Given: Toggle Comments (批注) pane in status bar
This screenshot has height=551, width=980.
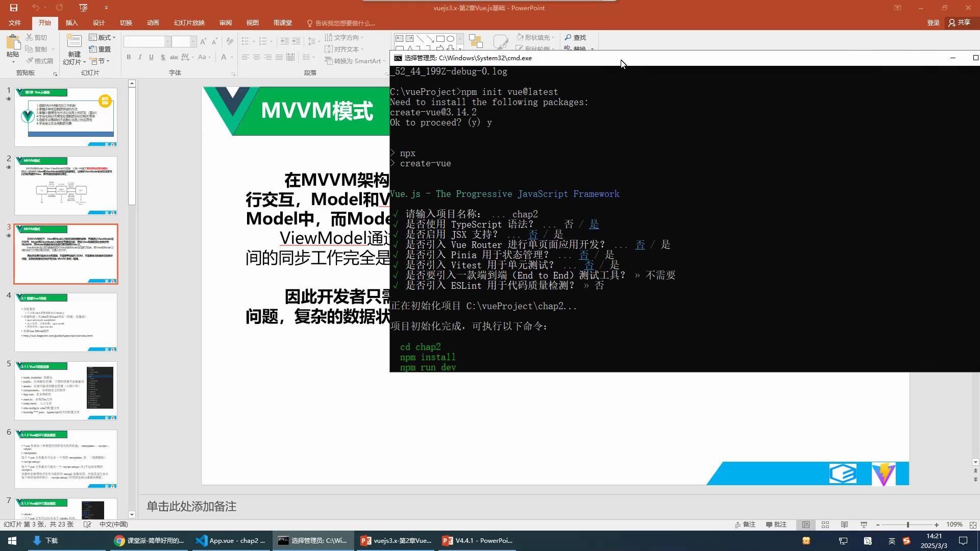Looking at the screenshot, I should tap(776, 524).
